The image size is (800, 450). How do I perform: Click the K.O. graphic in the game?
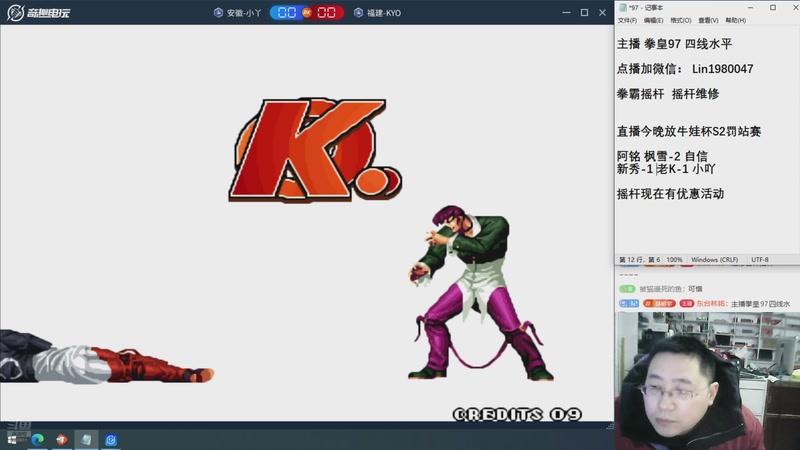click(x=315, y=150)
